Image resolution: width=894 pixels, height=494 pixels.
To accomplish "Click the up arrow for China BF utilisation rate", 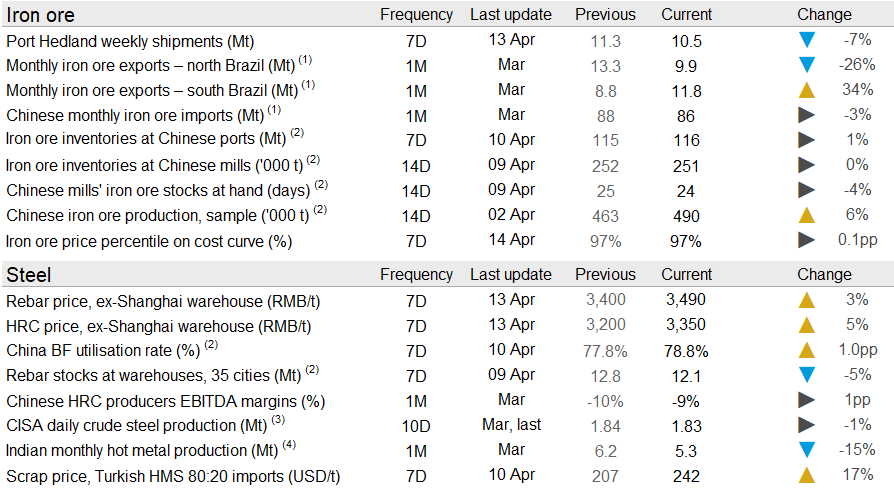I will point(806,351).
